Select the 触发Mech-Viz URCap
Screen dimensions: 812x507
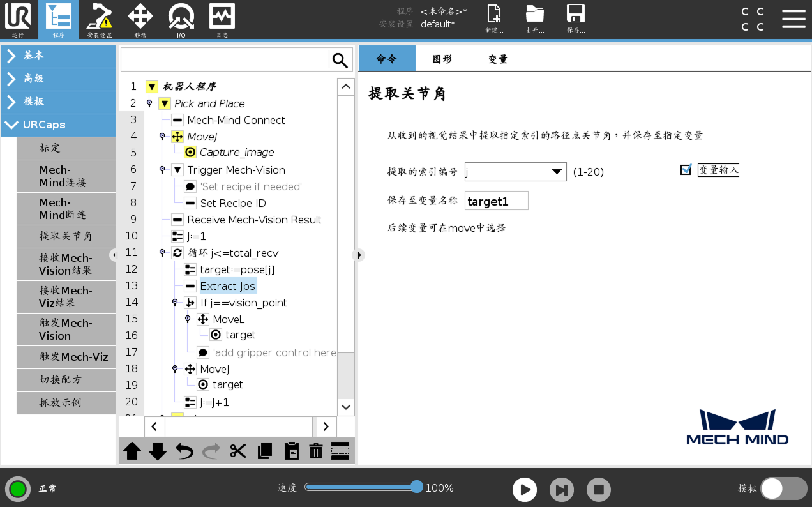[x=66, y=357]
